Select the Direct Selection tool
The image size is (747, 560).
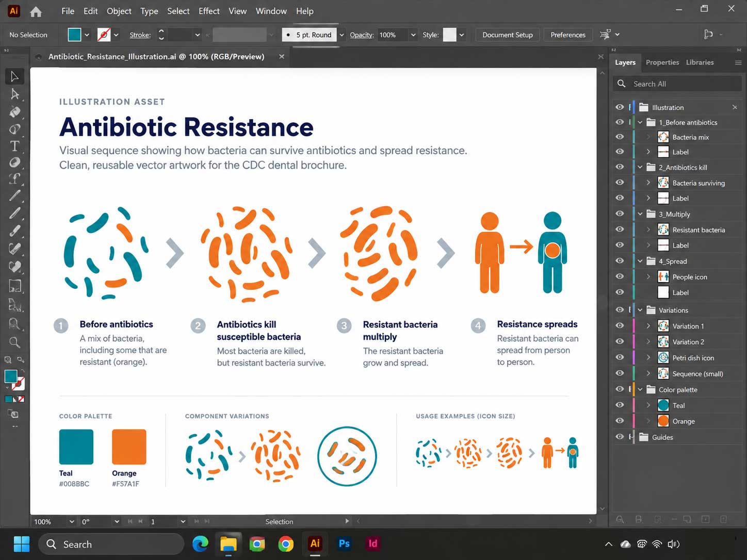pos(14,94)
